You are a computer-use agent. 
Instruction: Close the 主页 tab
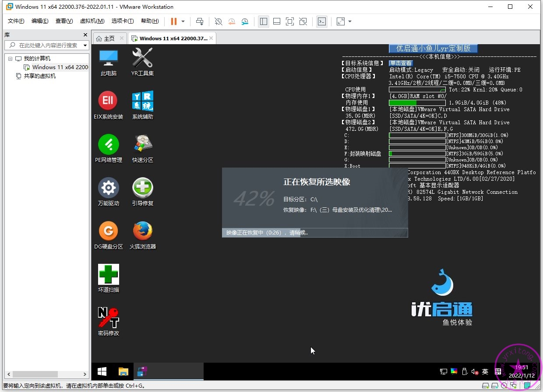pyautogui.click(x=122, y=38)
